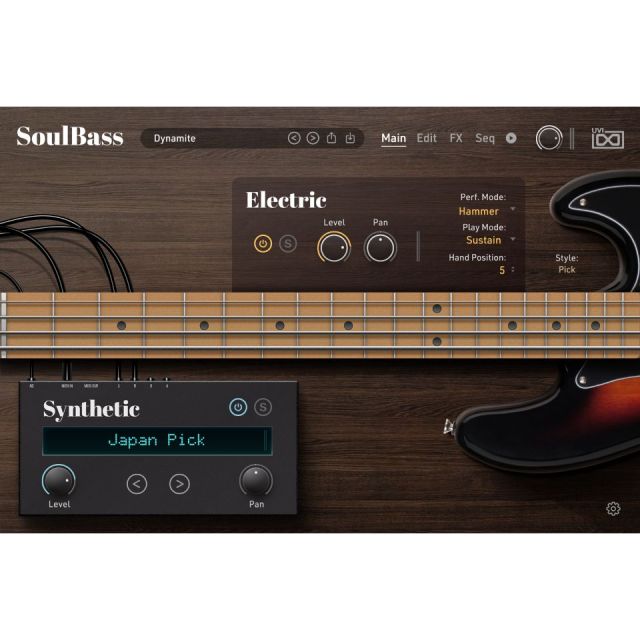Adjust the Synthetic Level knob
Image resolution: width=640 pixels, height=640 pixels.
[59, 481]
